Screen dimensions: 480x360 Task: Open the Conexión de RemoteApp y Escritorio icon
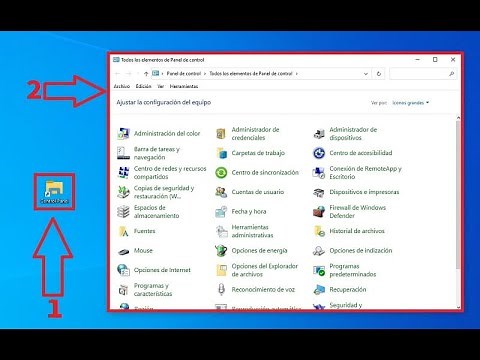coord(319,172)
